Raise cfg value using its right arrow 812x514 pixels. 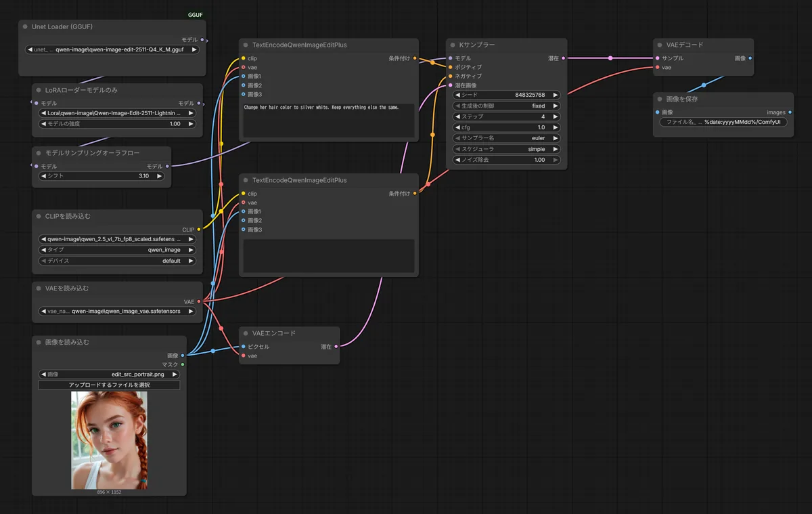tap(556, 127)
